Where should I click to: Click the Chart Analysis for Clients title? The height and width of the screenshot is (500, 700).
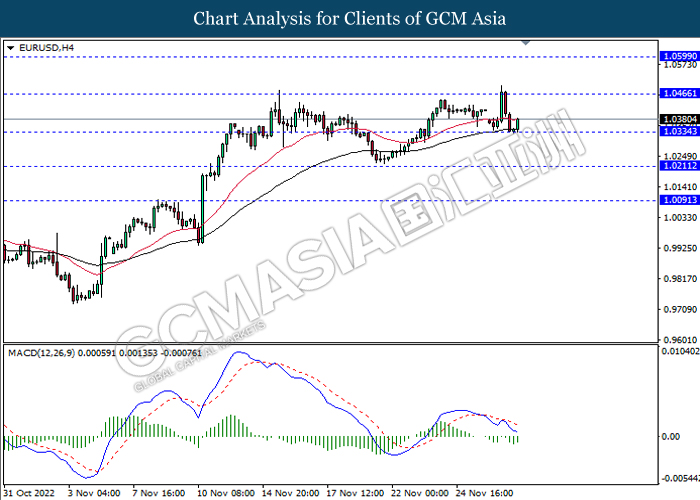[350, 19]
